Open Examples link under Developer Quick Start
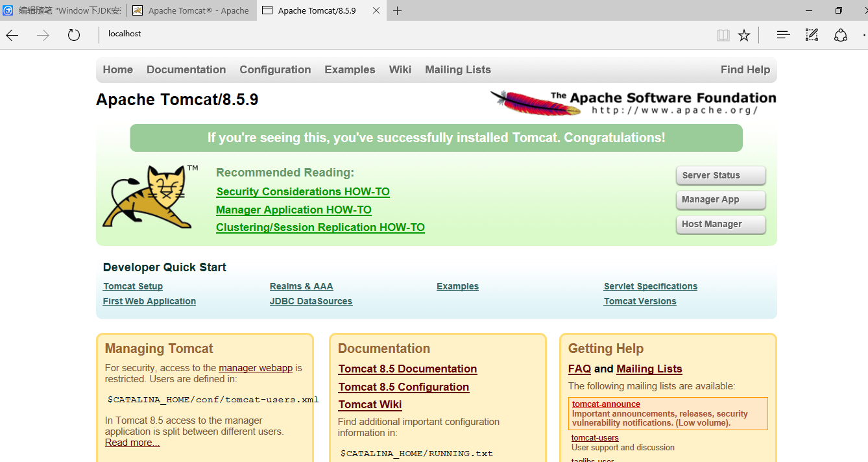This screenshot has width=868, height=462. 458,286
